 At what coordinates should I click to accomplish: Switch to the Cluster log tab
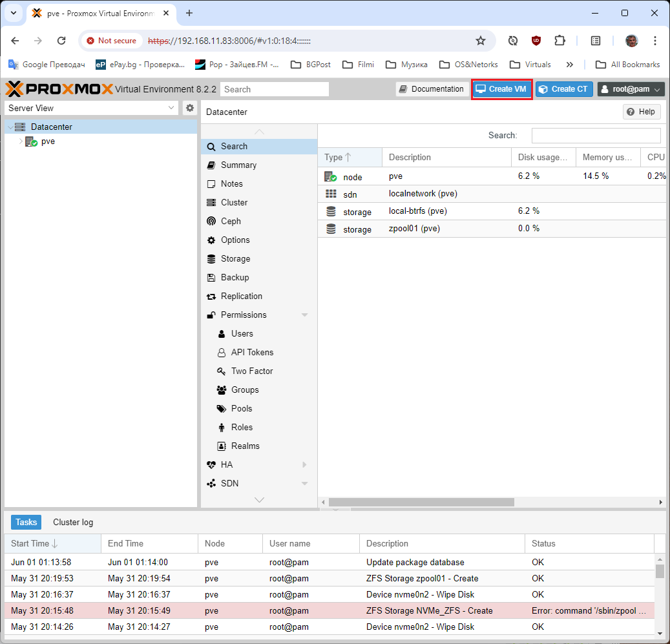[x=73, y=523]
